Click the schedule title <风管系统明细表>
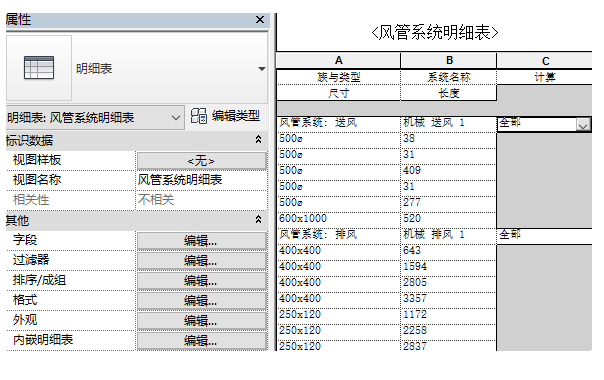The height and width of the screenshot is (380, 604). point(435,32)
